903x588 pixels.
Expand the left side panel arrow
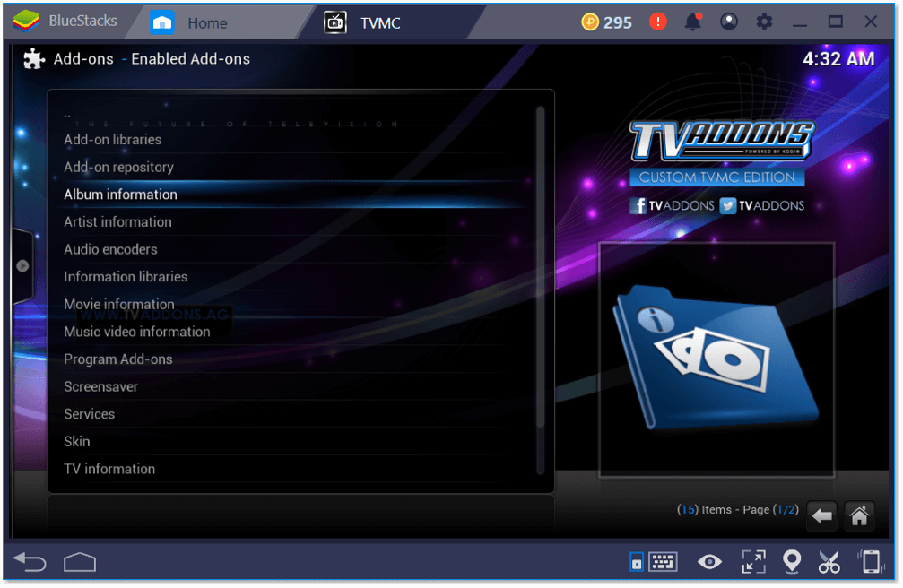click(x=22, y=266)
